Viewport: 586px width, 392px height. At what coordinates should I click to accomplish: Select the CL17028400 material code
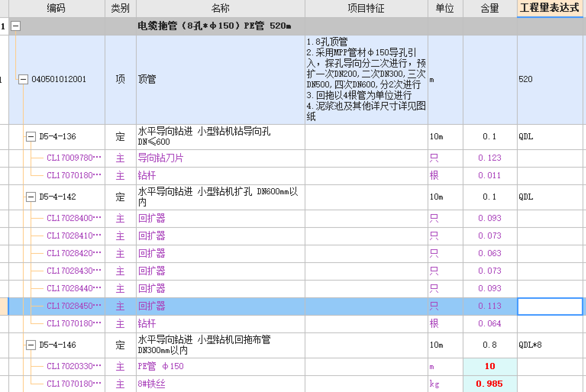pos(74,218)
